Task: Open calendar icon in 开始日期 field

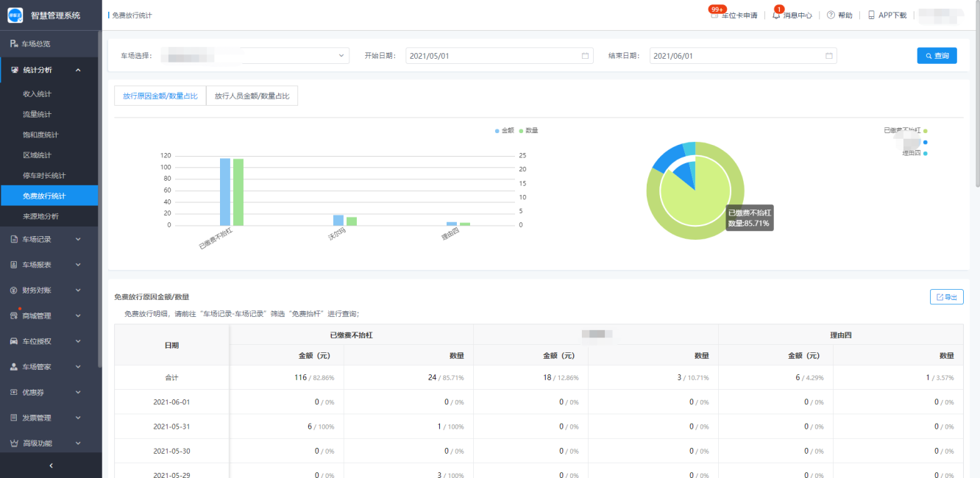Action: (585, 56)
